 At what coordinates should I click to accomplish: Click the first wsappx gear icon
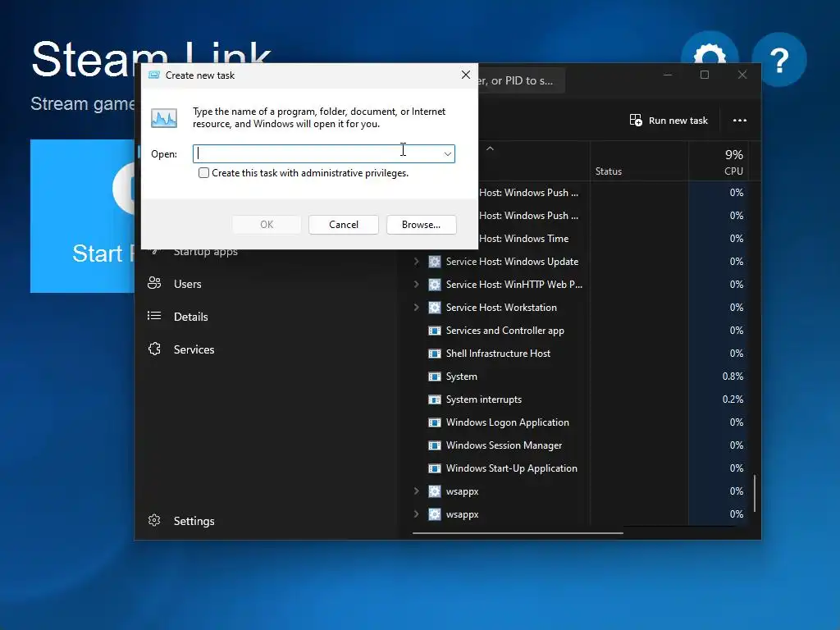(x=435, y=491)
